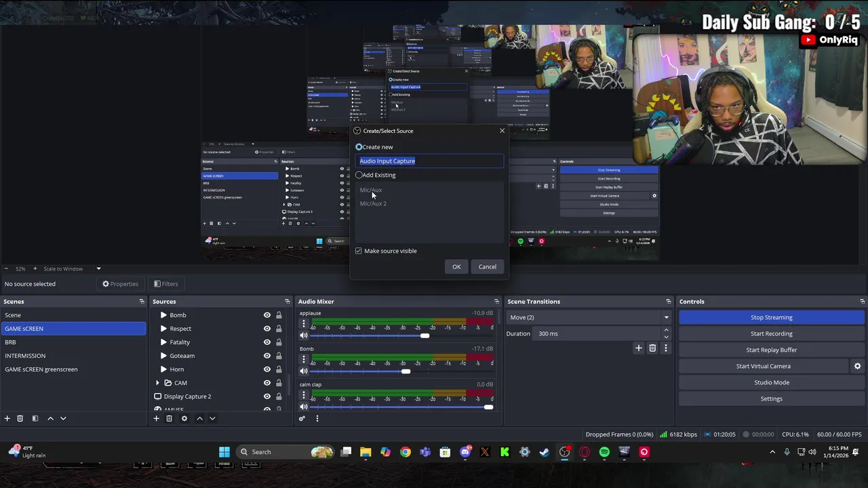Select the Create new radio button

(359, 147)
